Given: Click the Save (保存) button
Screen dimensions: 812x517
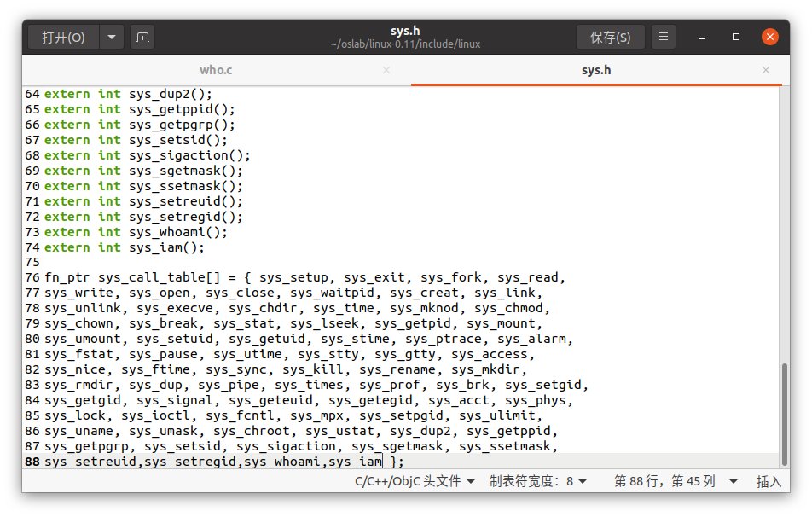Looking at the screenshot, I should [x=611, y=38].
